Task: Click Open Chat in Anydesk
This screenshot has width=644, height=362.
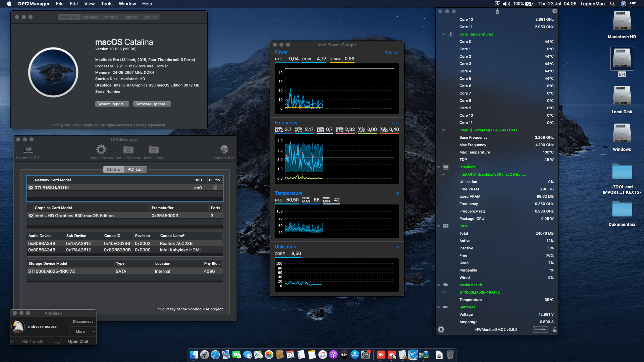Action: pyautogui.click(x=78, y=341)
